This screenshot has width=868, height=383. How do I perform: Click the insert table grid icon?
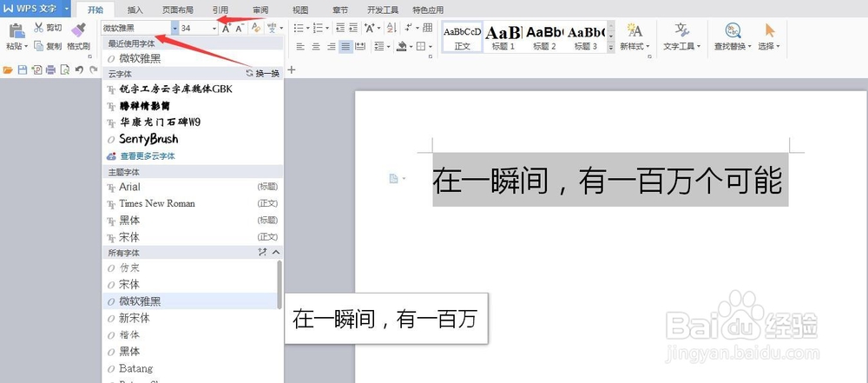pos(427,28)
